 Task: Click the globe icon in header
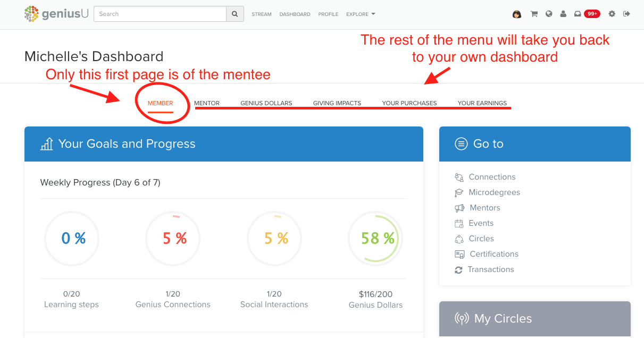tap(549, 14)
